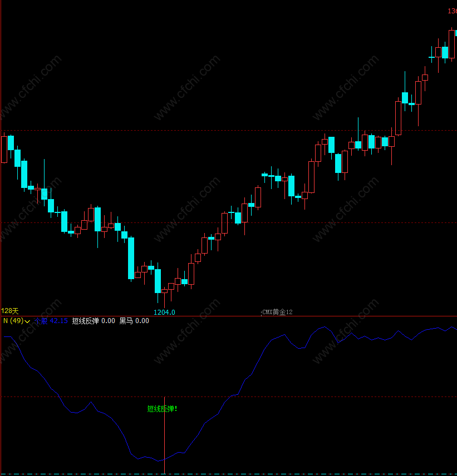
Task: Click the 'CMX黄金12' contract label
Action: point(277,312)
